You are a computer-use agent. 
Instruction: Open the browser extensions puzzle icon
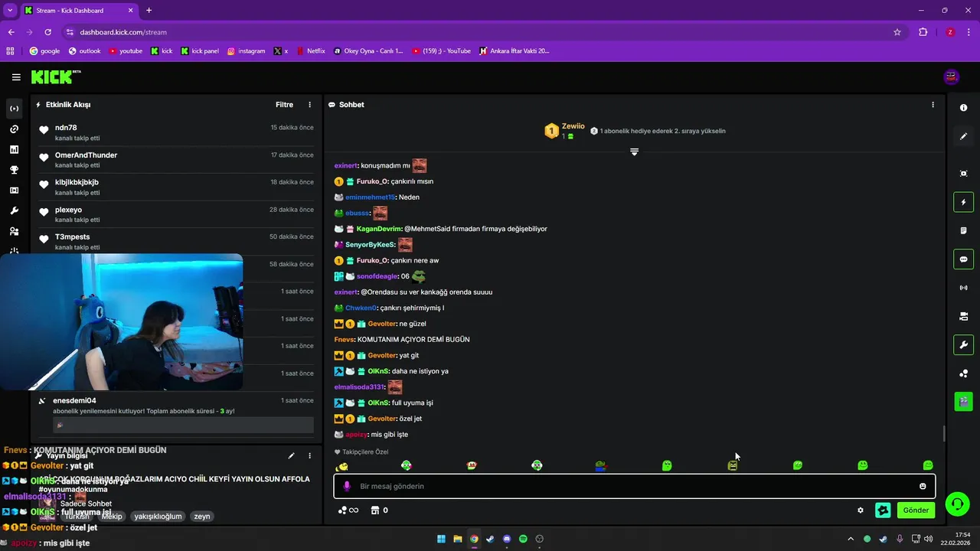tap(923, 32)
